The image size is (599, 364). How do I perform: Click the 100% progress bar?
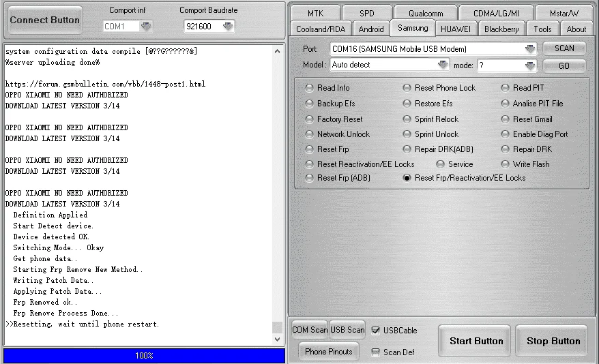(x=144, y=356)
